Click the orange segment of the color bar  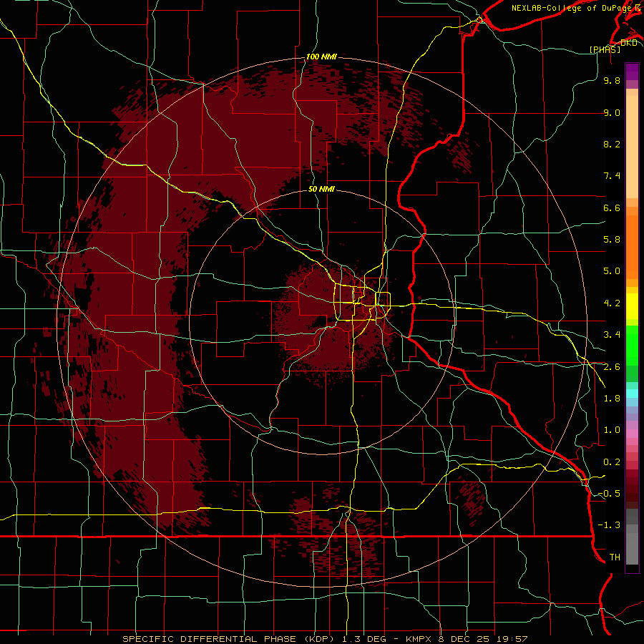(632, 246)
